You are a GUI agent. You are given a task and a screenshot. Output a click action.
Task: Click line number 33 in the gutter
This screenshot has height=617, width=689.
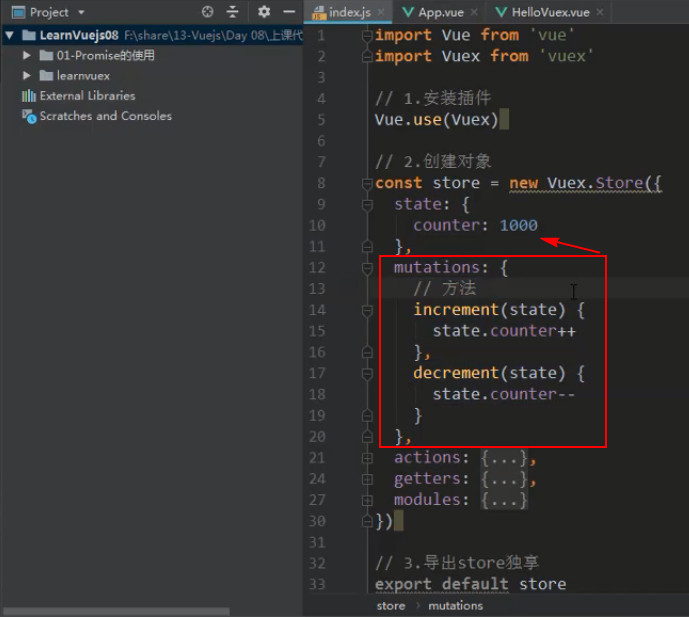click(x=317, y=584)
